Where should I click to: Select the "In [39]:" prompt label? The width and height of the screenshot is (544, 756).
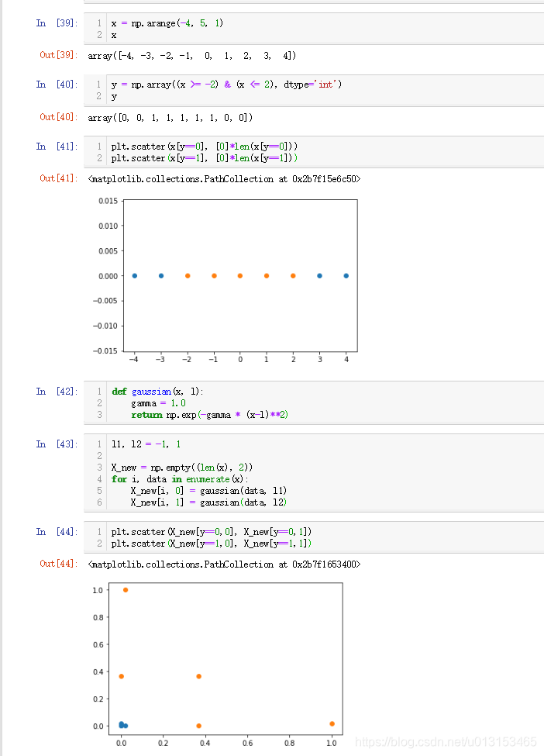(57, 22)
